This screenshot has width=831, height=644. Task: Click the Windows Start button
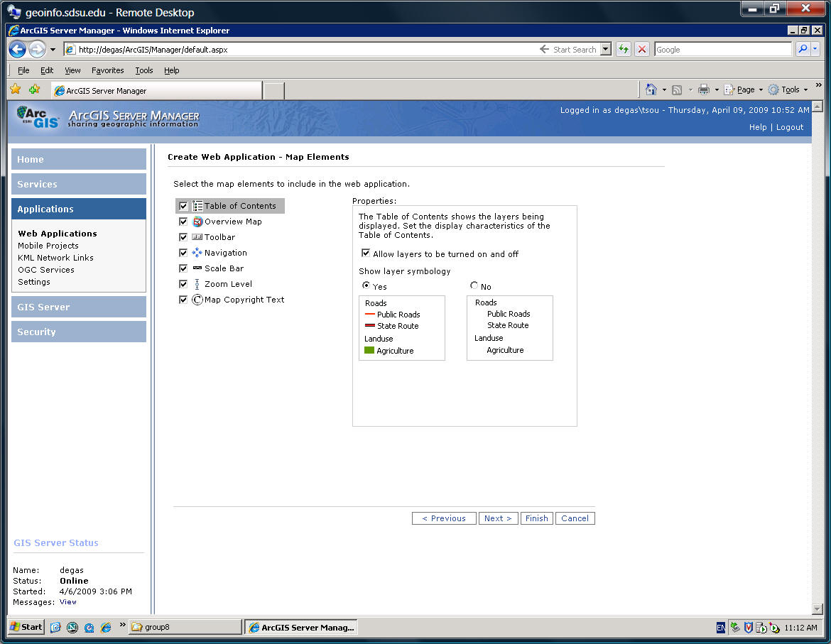point(26,627)
